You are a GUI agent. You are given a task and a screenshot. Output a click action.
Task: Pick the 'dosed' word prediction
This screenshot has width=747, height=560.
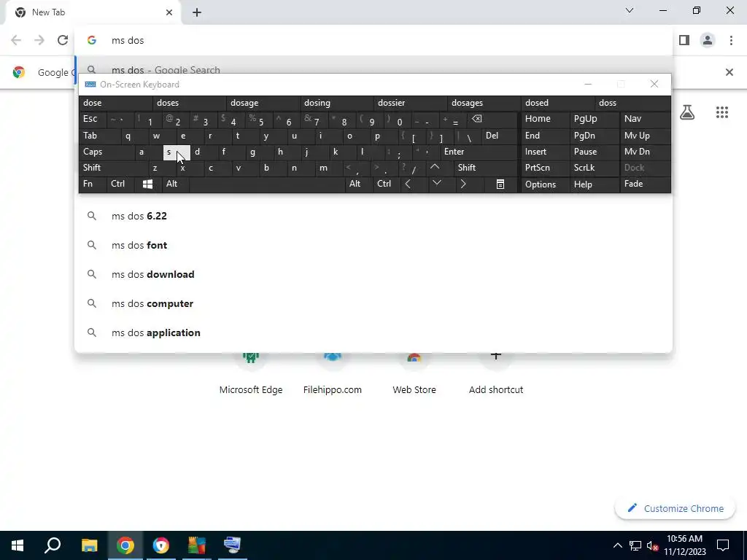[x=558, y=103]
